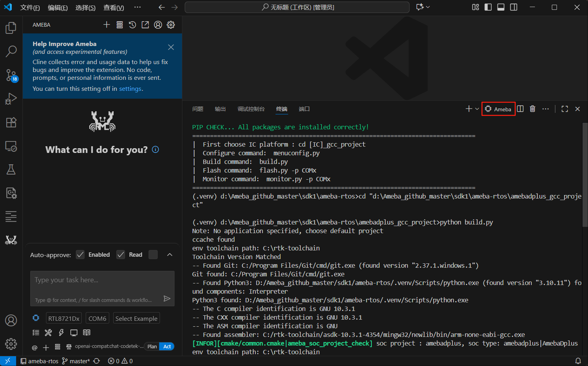Image resolution: width=588 pixels, height=366 pixels.
Task: Click the settings link in the banner
Action: (130, 89)
